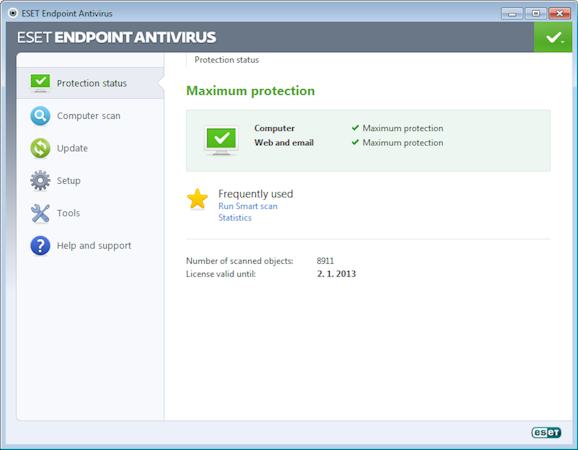Run Smart scan from Frequently used
This screenshot has height=450, width=578.
[248, 206]
